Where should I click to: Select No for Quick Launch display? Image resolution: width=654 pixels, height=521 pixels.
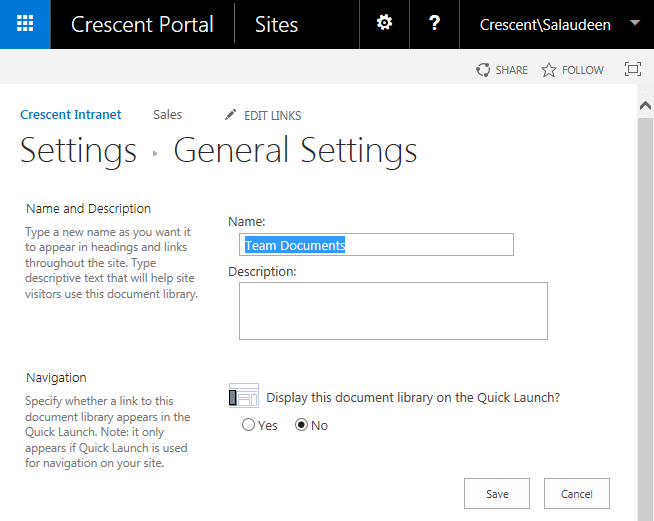click(302, 425)
